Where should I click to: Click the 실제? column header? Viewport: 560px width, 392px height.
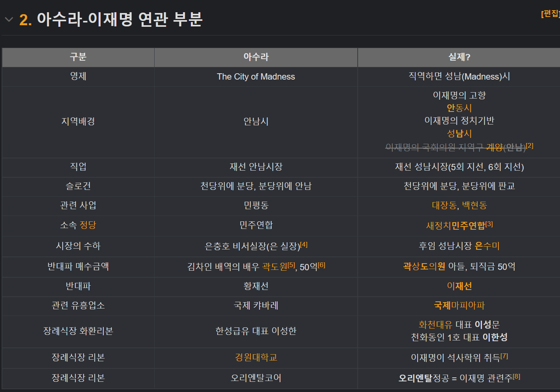tap(459, 57)
